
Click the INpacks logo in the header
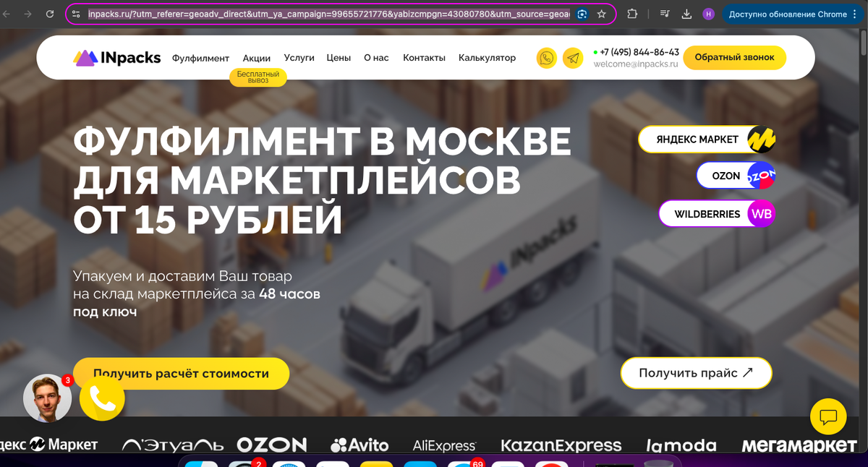[x=116, y=58]
